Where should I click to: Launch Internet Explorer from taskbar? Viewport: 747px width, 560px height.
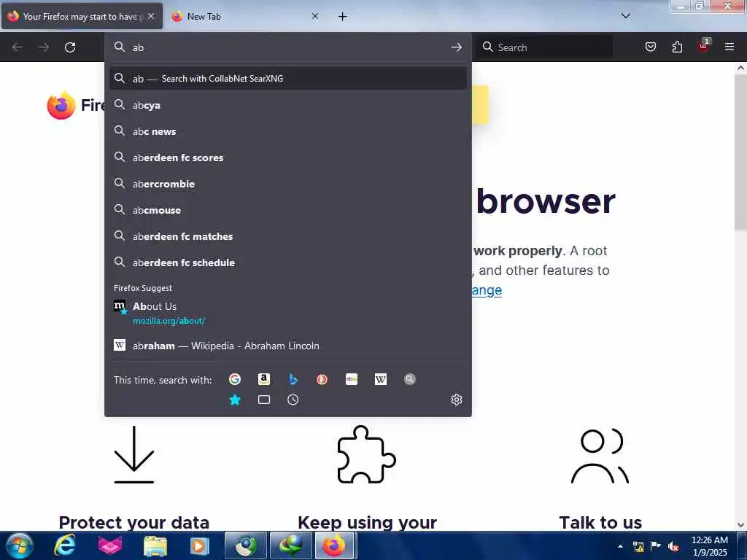pyautogui.click(x=64, y=545)
